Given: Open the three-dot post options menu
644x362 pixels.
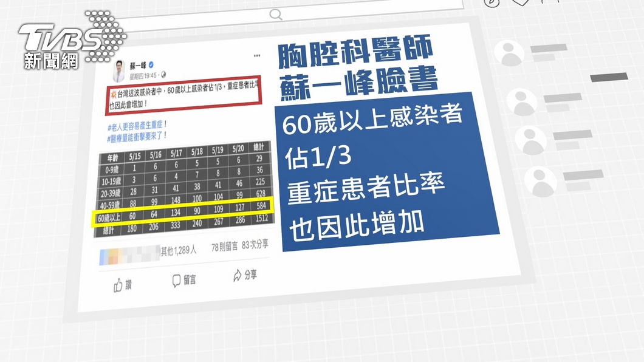Looking at the screenshot, I should (257, 55).
